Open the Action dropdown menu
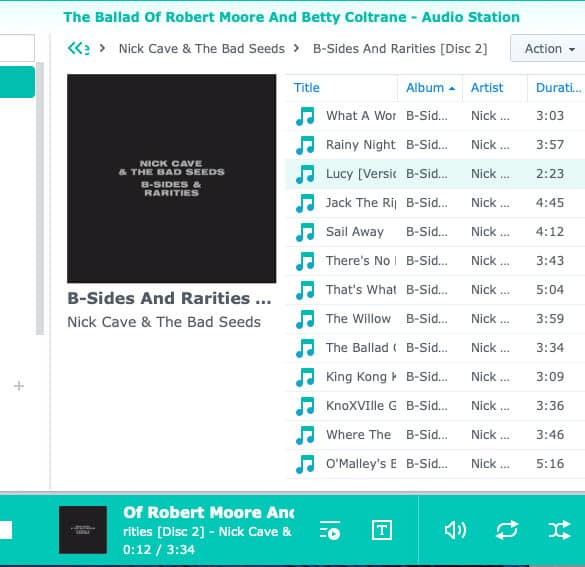The height and width of the screenshot is (567, 585). [x=547, y=48]
